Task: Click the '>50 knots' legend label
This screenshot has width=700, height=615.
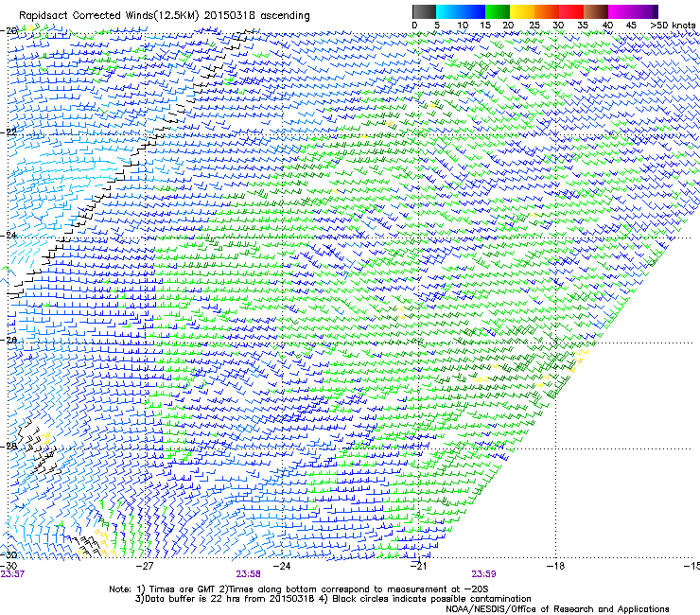Action: pos(673,26)
